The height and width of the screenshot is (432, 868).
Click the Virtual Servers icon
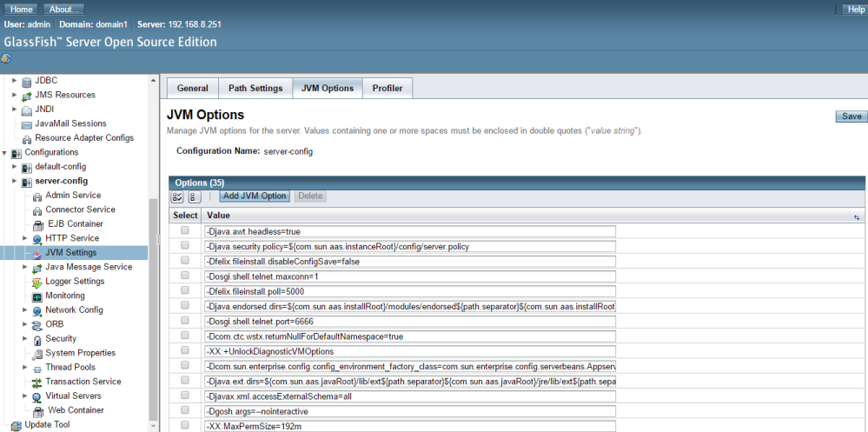coord(37,396)
